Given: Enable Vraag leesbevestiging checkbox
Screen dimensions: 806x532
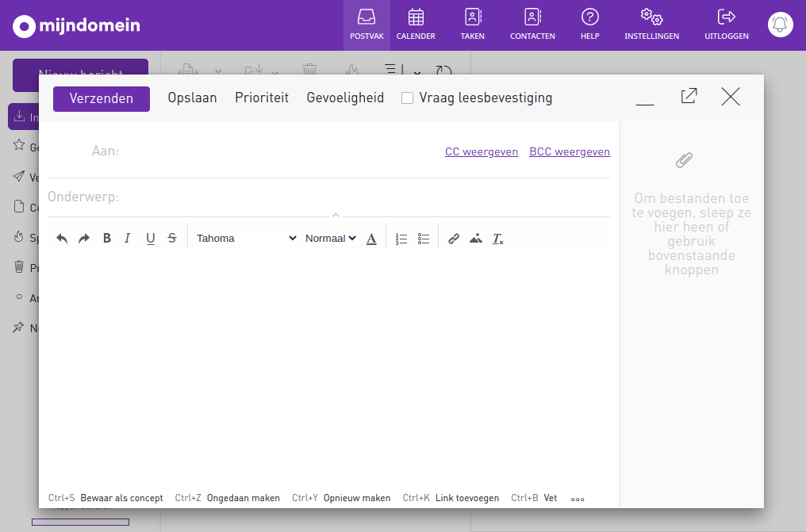Looking at the screenshot, I should pyautogui.click(x=407, y=98).
